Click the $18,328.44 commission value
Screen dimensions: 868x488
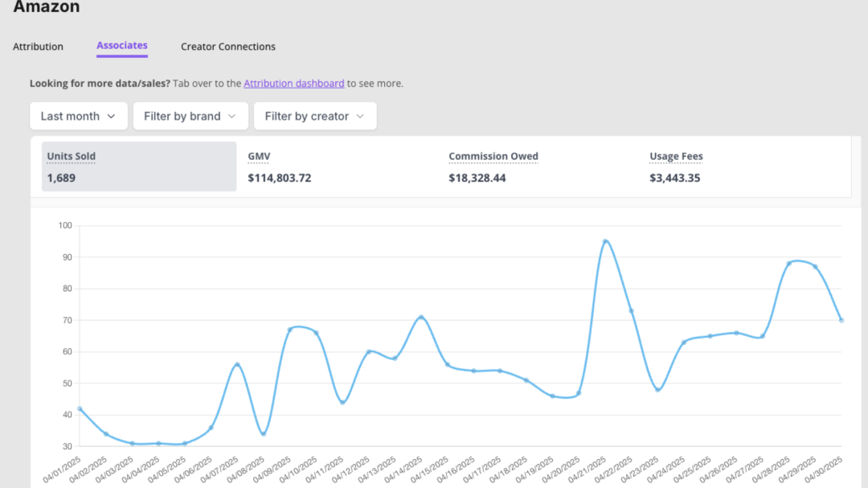tap(477, 178)
